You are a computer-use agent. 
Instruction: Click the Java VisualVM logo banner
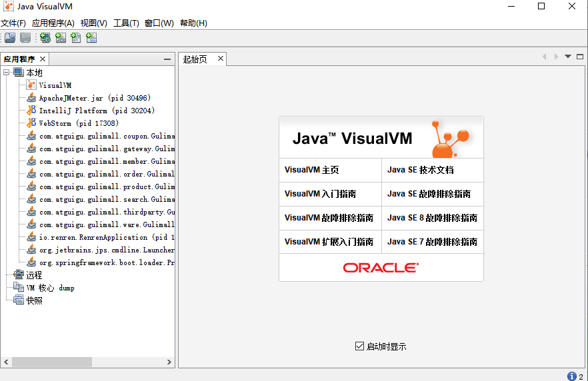(x=381, y=137)
